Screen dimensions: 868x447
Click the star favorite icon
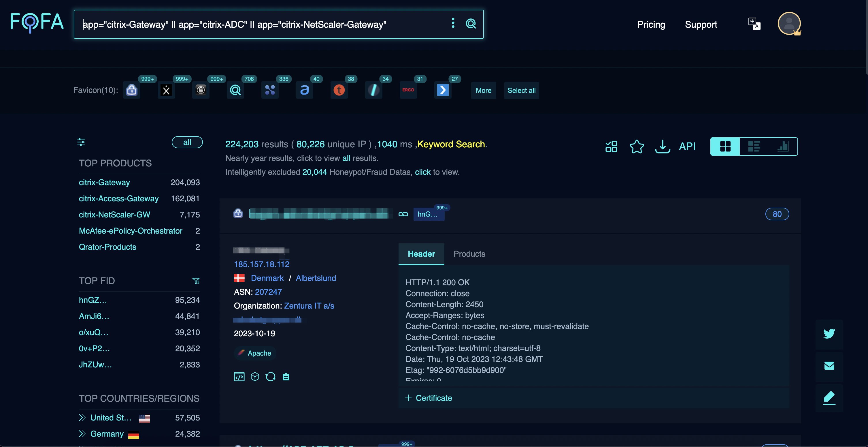point(637,146)
